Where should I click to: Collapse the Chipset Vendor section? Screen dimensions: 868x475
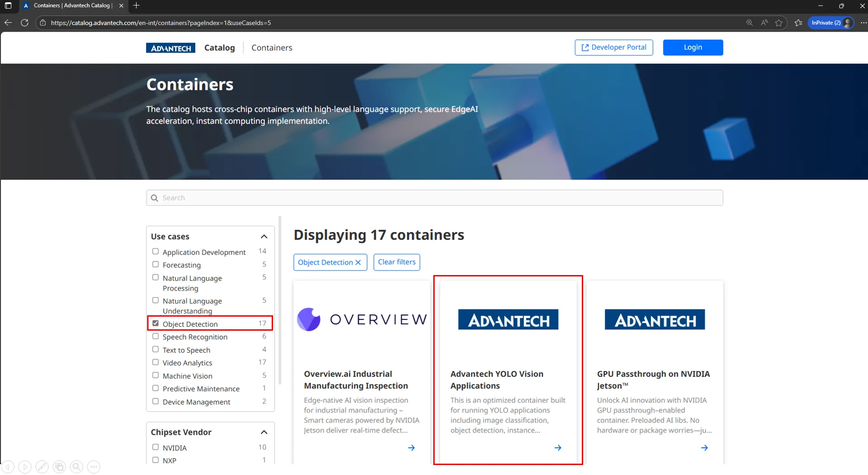coord(264,432)
